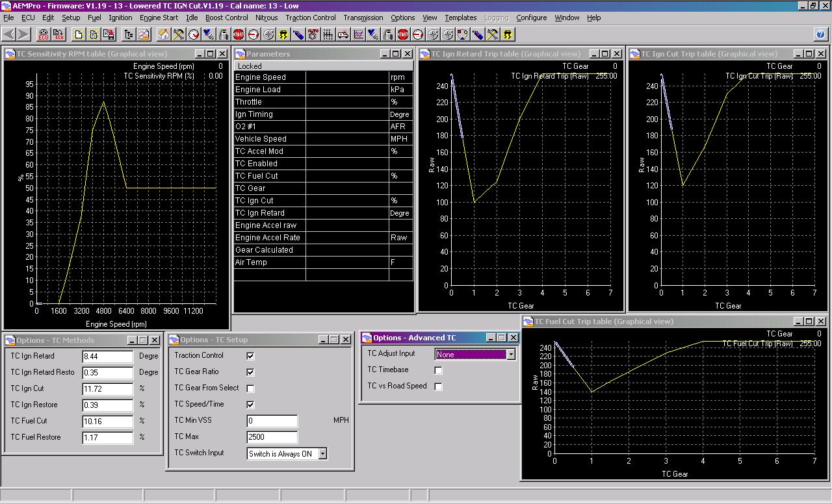Open the Configure menu
The height and width of the screenshot is (504, 832).
(532, 18)
